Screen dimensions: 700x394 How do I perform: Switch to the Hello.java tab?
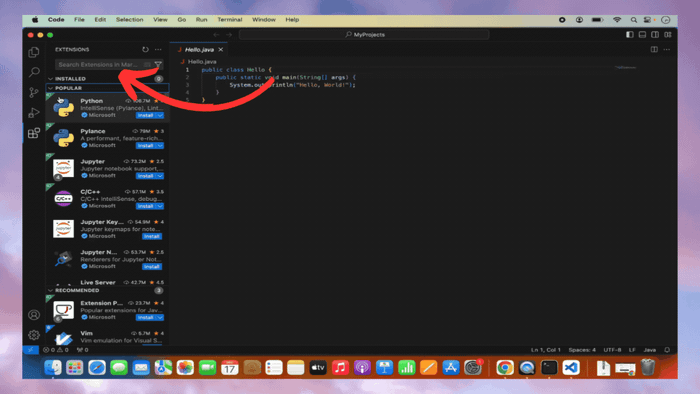pyautogui.click(x=200, y=50)
